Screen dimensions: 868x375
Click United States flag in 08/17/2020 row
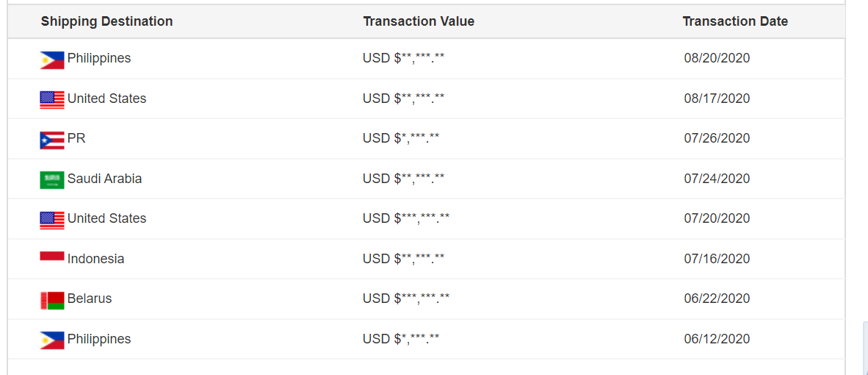(52, 100)
